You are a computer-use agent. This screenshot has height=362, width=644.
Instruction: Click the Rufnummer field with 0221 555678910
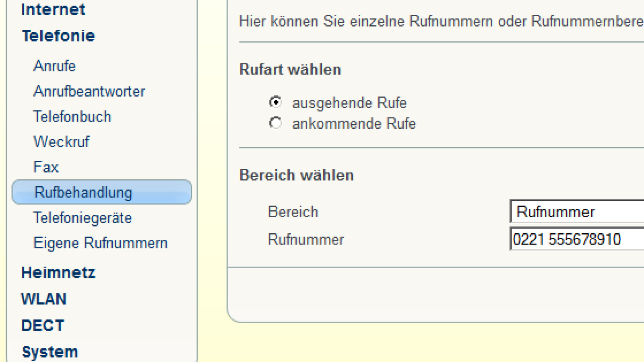click(577, 239)
